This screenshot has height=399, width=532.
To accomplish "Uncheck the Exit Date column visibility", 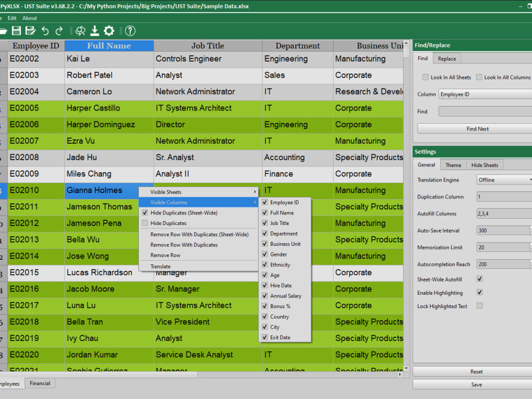I will pyautogui.click(x=263, y=337).
